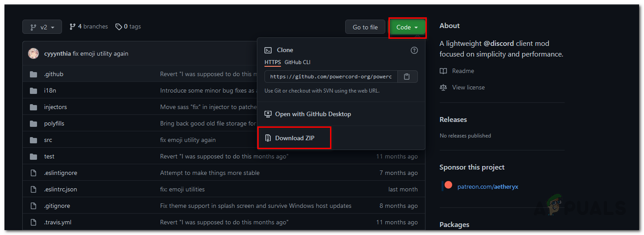
Task: Open the v2 branch selector dropdown
Action: click(42, 27)
